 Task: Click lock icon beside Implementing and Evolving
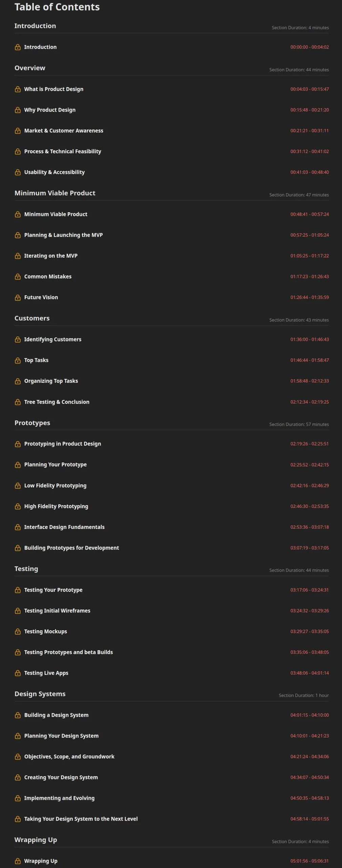coord(18,798)
